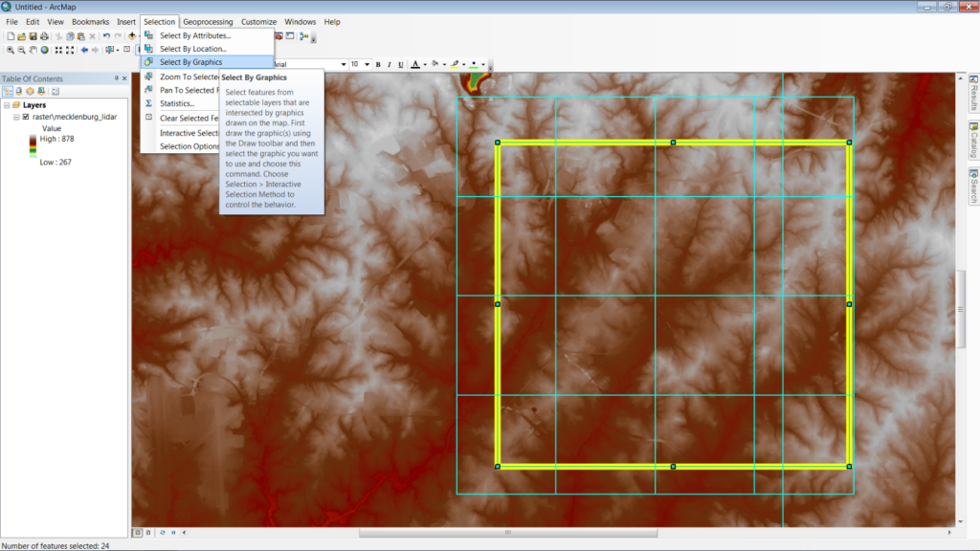Select the Pan hand tool
This screenshot has width=980, height=551.
coord(33,50)
